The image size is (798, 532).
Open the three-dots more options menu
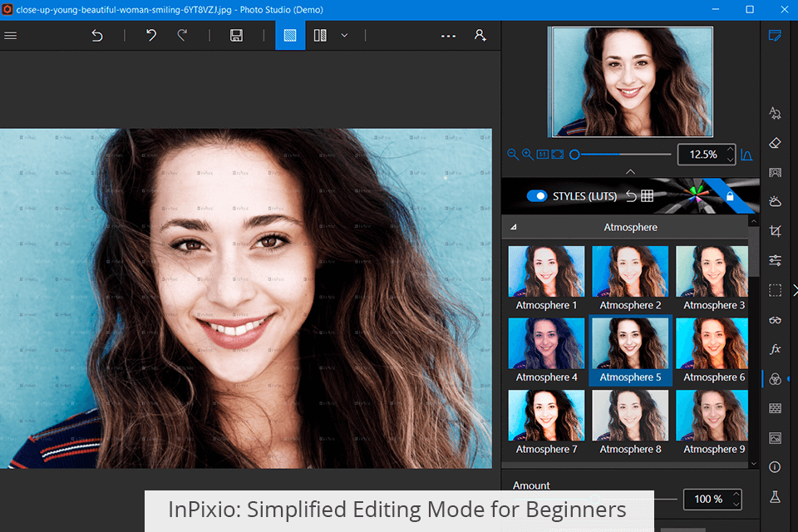tap(448, 36)
